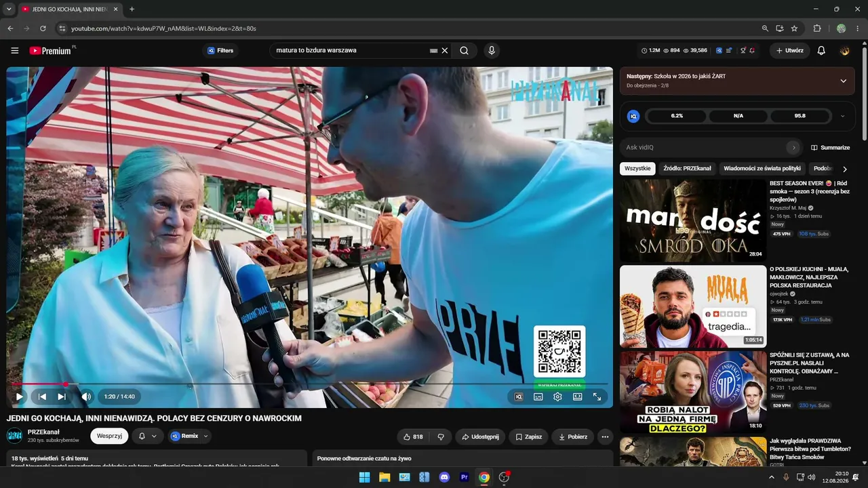Open the vidIQ list icon in the stats bar
The height and width of the screenshot is (488, 868).
(x=729, y=51)
